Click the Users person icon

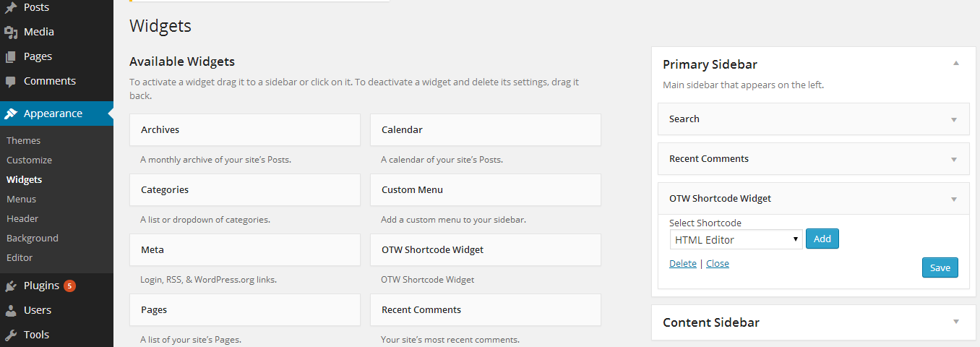(11, 310)
